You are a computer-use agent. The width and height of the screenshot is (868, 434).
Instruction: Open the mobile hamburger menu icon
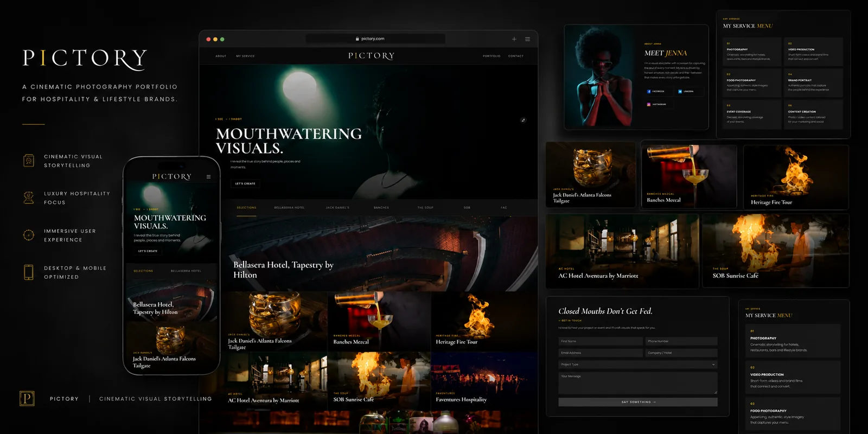pos(209,177)
